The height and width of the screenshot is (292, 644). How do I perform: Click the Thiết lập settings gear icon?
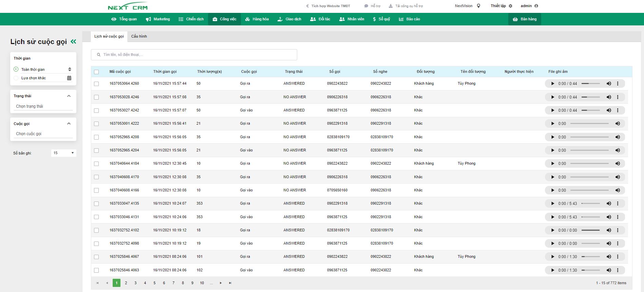[x=510, y=6]
